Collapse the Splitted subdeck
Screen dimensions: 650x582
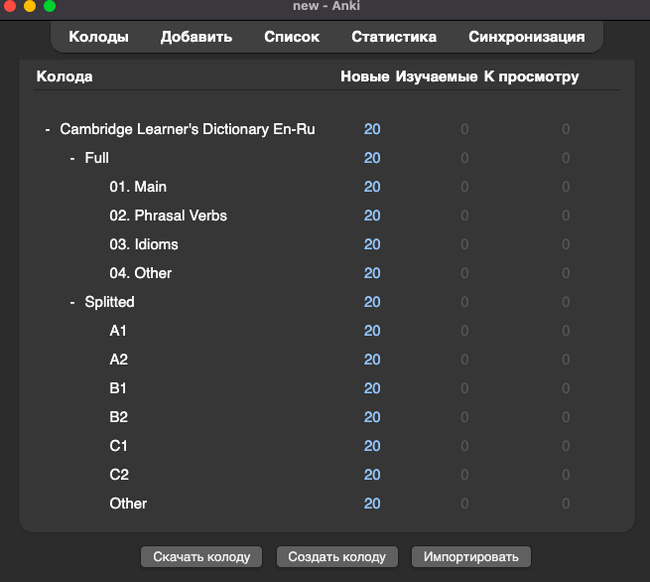click(73, 302)
